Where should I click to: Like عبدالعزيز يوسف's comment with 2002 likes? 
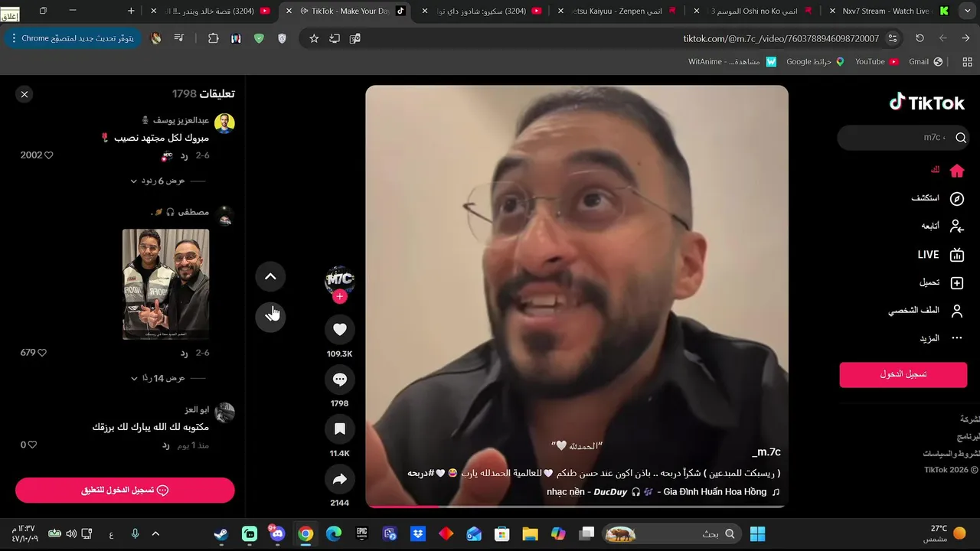click(48, 155)
